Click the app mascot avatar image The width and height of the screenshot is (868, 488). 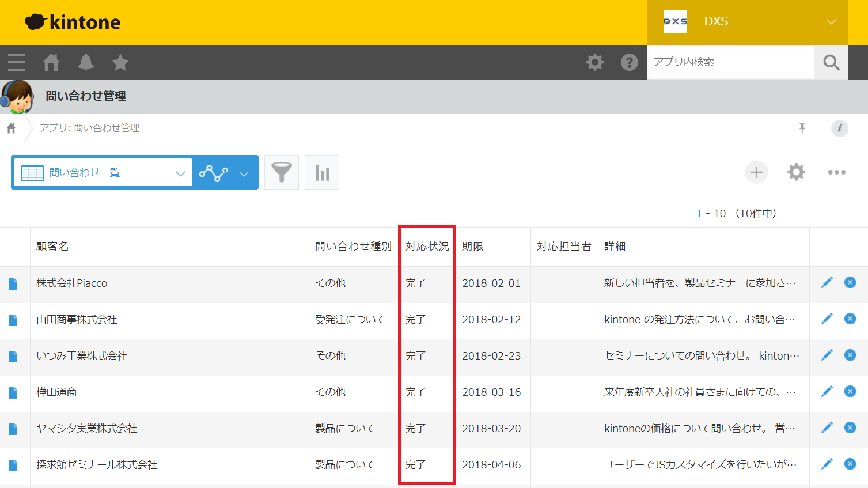click(x=17, y=97)
